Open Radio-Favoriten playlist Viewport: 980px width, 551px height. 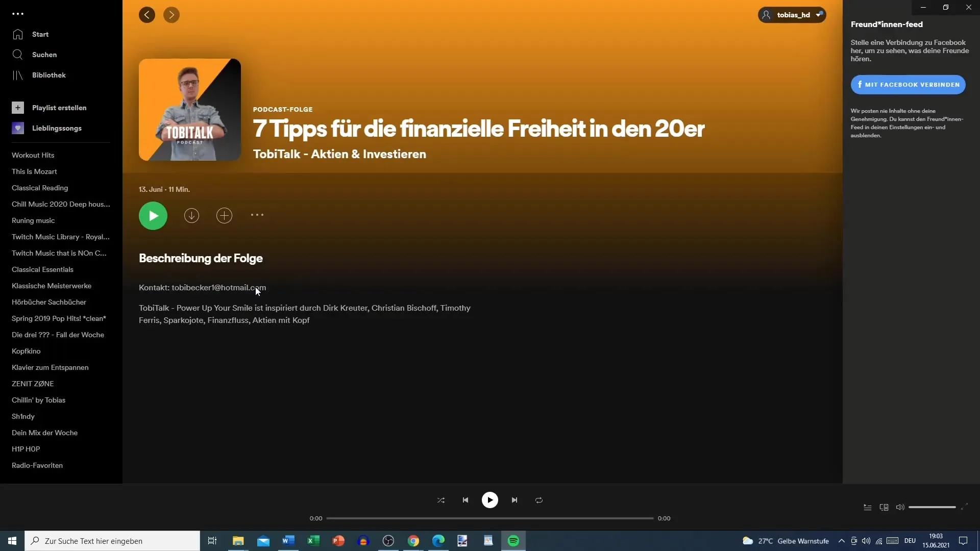(x=37, y=465)
